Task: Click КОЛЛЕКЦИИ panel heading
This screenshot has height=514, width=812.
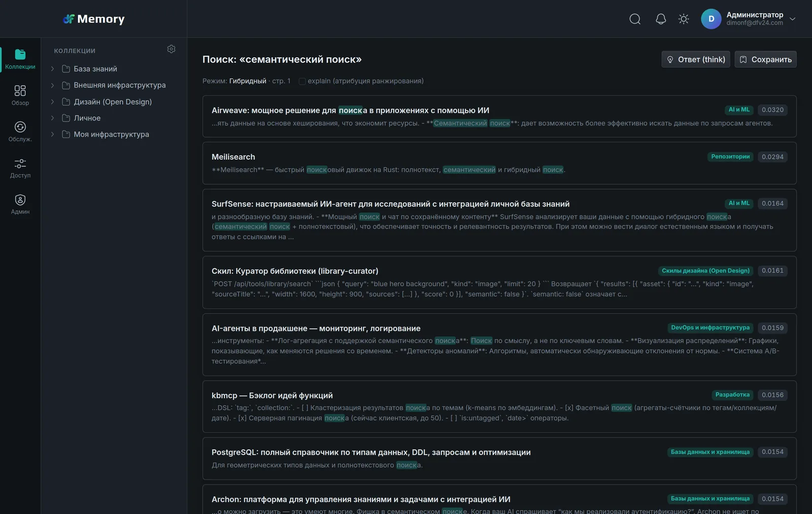Action: tap(75, 51)
